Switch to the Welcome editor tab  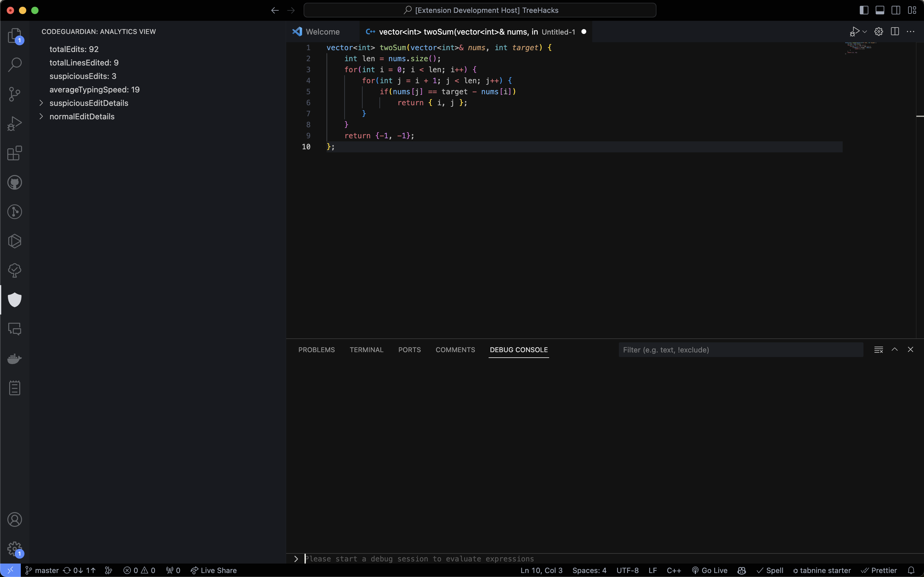pyautogui.click(x=322, y=32)
